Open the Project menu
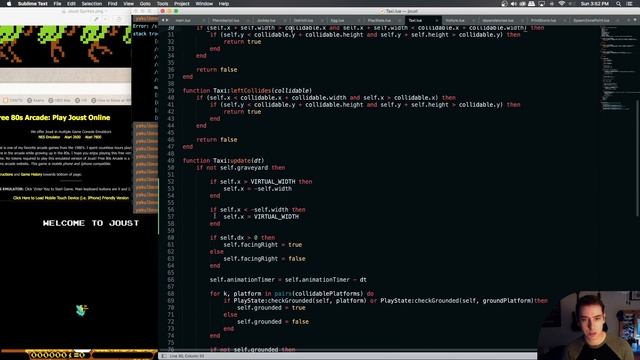The height and width of the screenshot is (360, 640). [x=182, y=4]
